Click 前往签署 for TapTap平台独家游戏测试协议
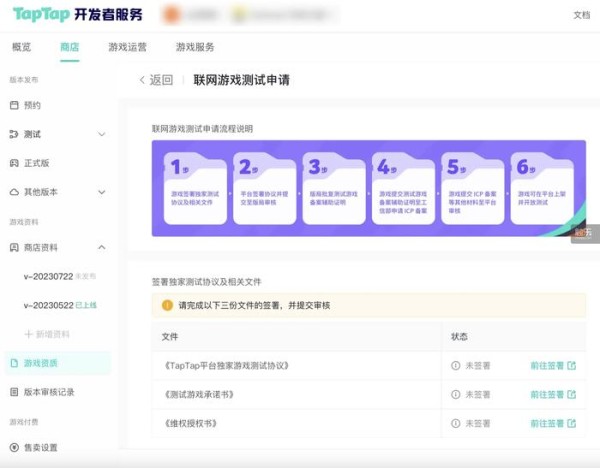 (547, 365)
